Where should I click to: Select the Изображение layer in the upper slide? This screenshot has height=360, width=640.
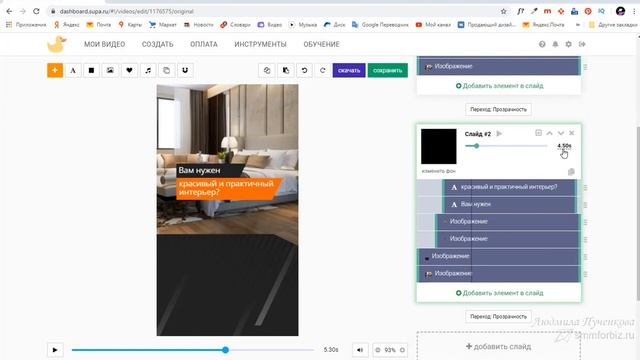(x=498, y=66)
